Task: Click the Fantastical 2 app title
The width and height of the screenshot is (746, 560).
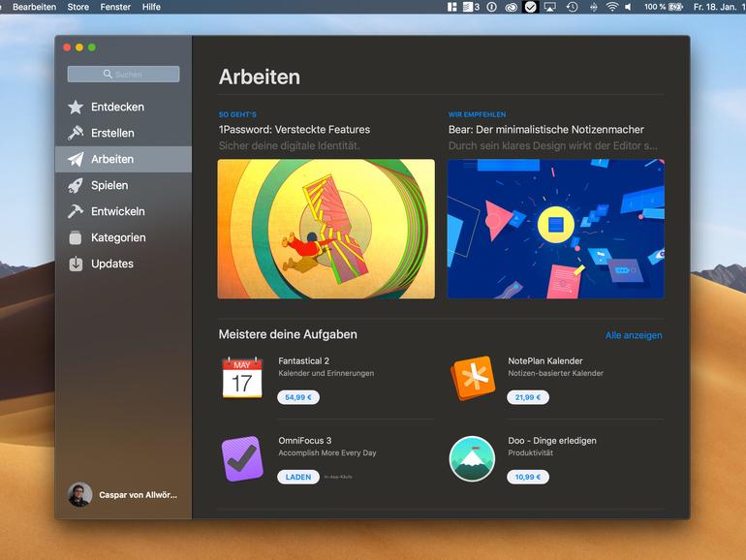Action: point(303,361)
